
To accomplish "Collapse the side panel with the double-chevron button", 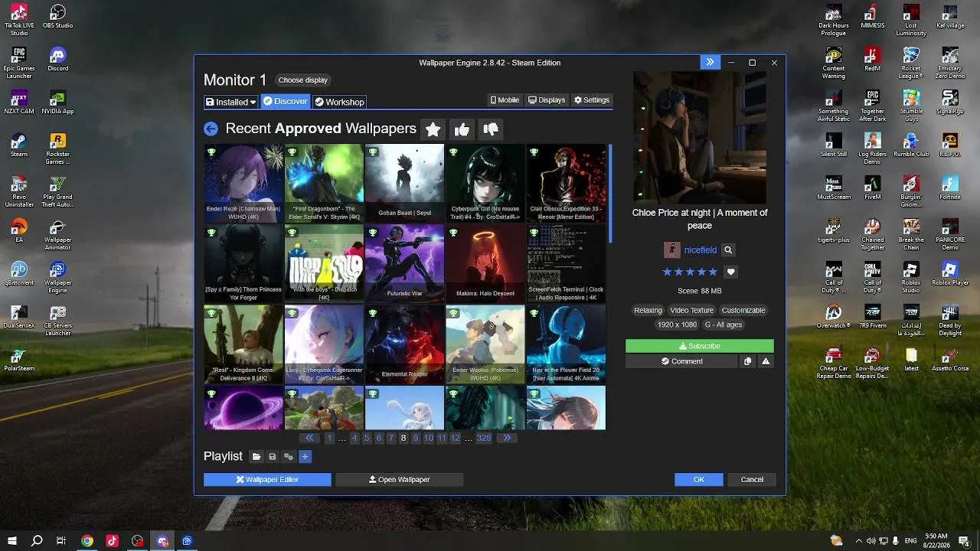I will pos(710,63).
